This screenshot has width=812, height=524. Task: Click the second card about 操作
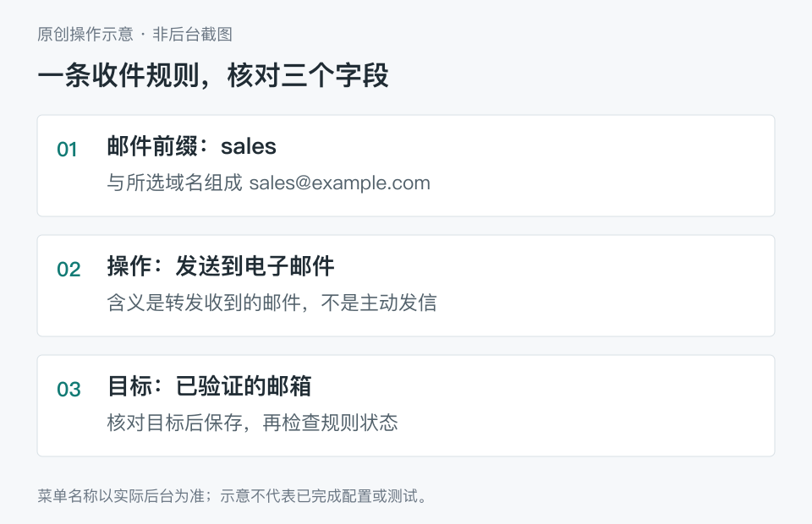coord(406,286)
